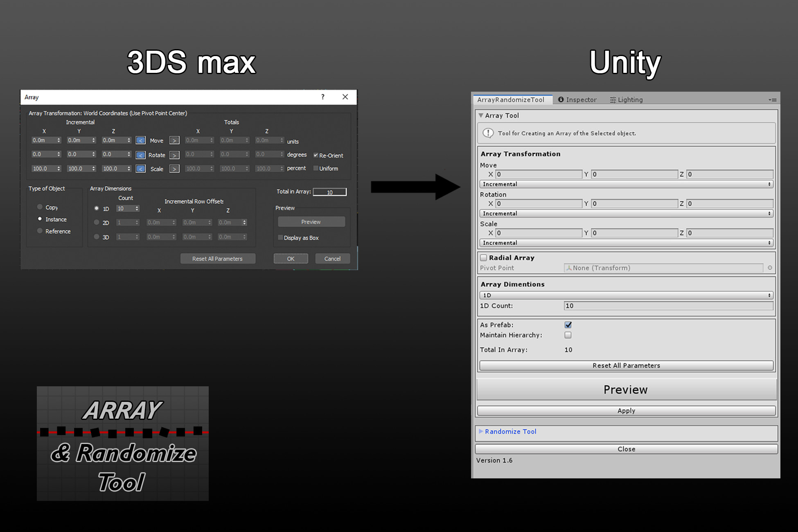Select the Copy radio button
This screenshot has width=798, height=532.
40,207
